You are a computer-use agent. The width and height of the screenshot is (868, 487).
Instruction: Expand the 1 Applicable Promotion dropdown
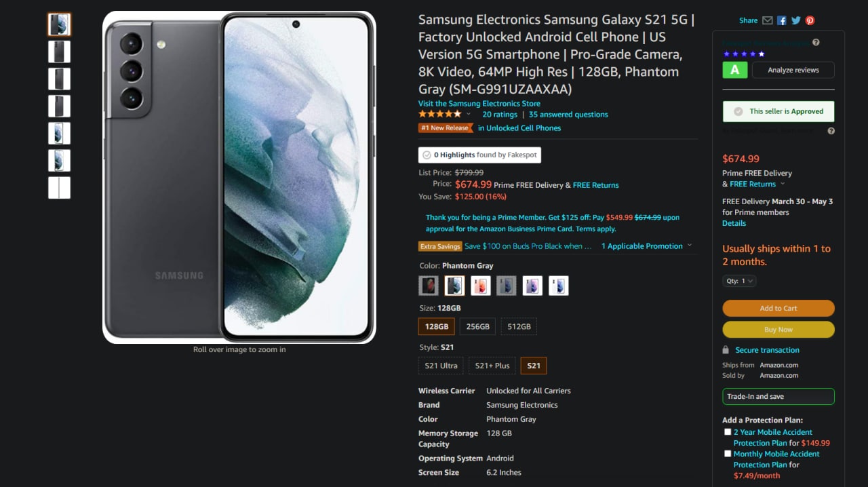coord(646,246)
